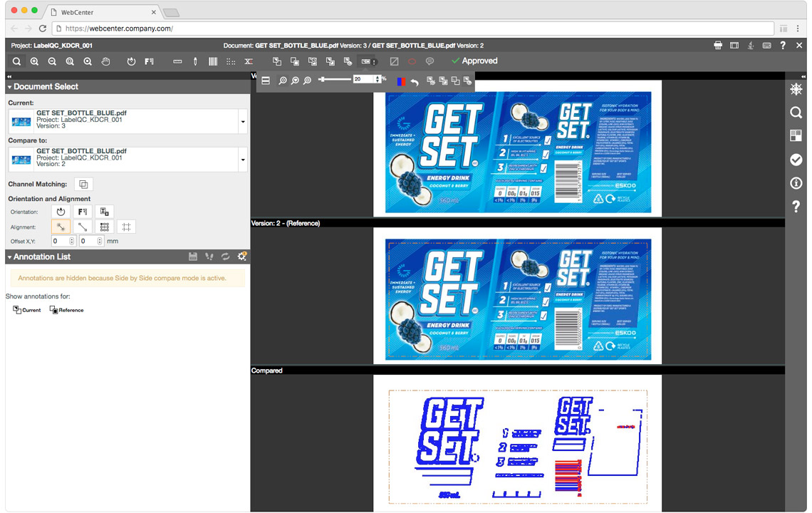Select the ruler measurement tool
This screenshot has height=513, width=812.
click(x=177, y=61)
